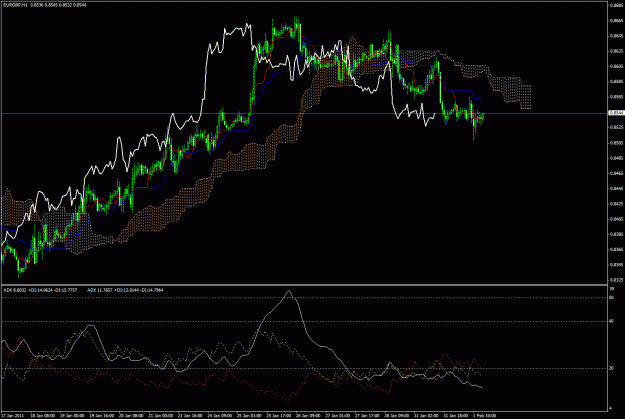Click the 0.8625 price axis label
625x419 pixels.
click(616, 51)
